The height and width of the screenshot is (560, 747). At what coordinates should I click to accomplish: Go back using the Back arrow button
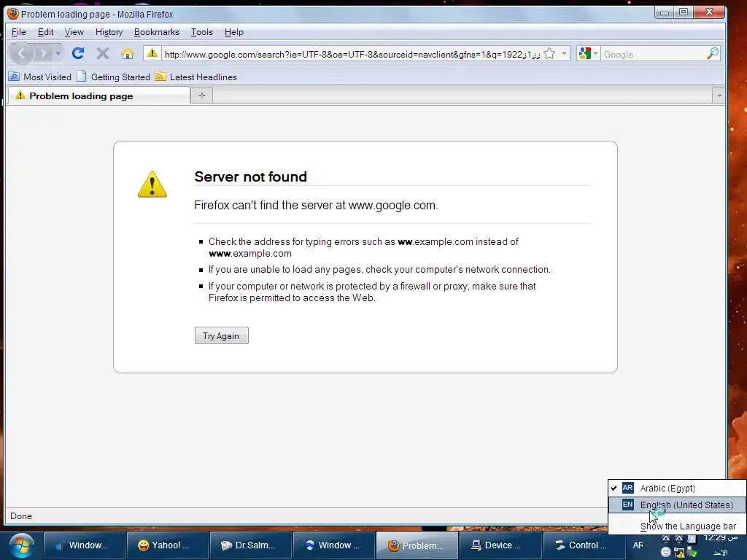pos(21,53)
